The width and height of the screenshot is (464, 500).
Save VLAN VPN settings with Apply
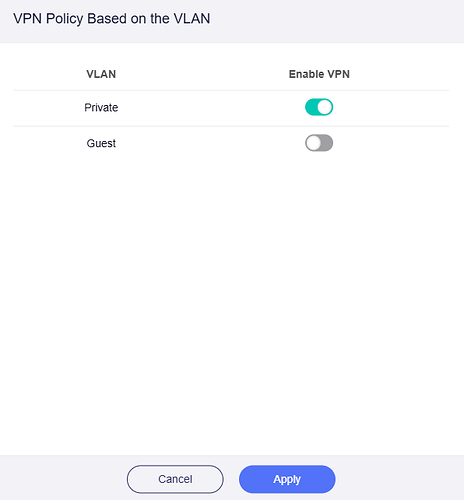(x=287, y=479)
